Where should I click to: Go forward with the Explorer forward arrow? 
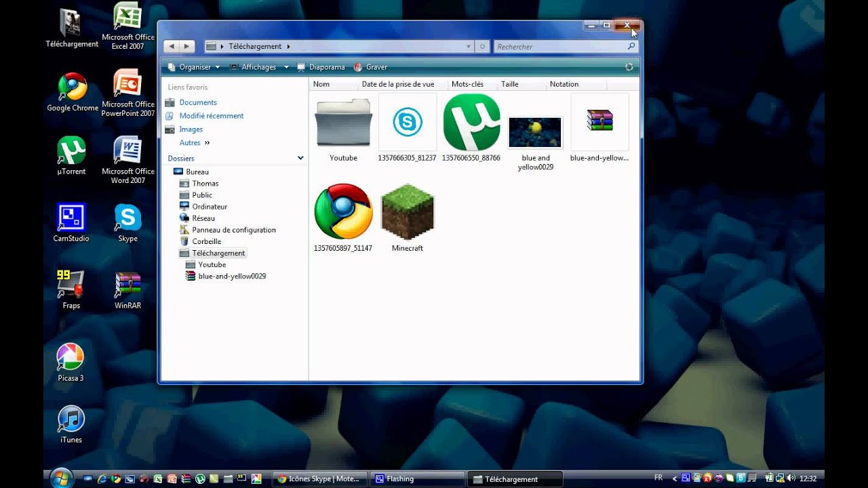(187, 46)
